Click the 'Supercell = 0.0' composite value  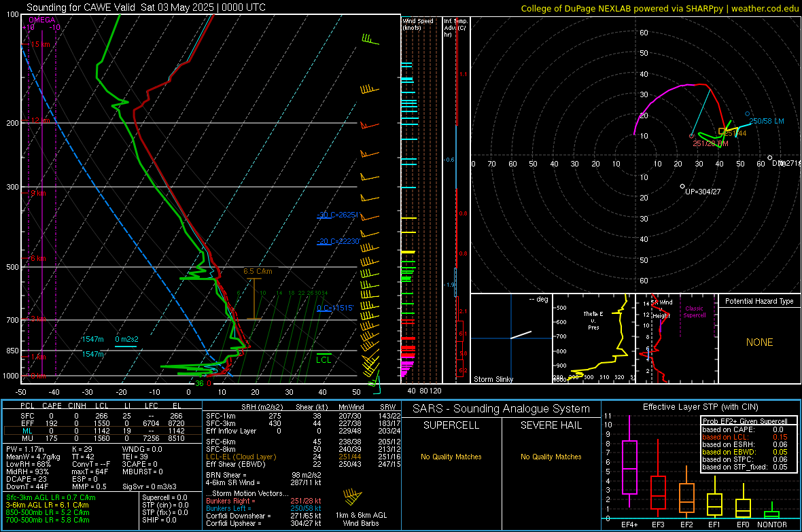click(164, 497)
